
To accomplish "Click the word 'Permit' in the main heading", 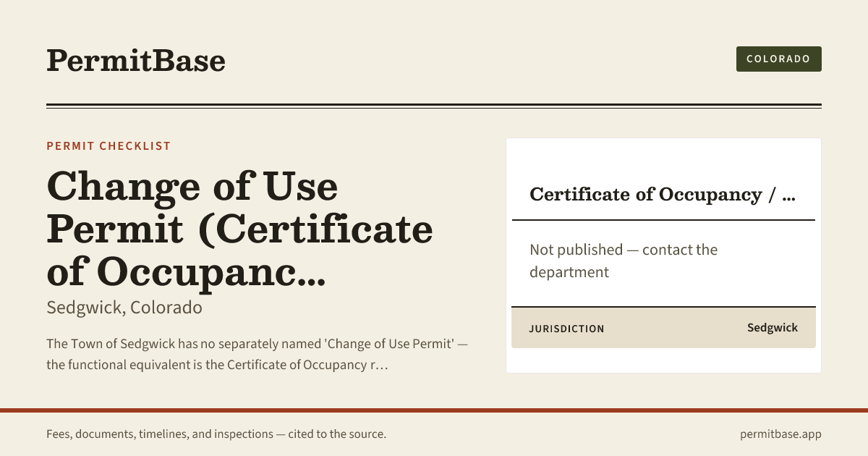I will pos(115,229).
